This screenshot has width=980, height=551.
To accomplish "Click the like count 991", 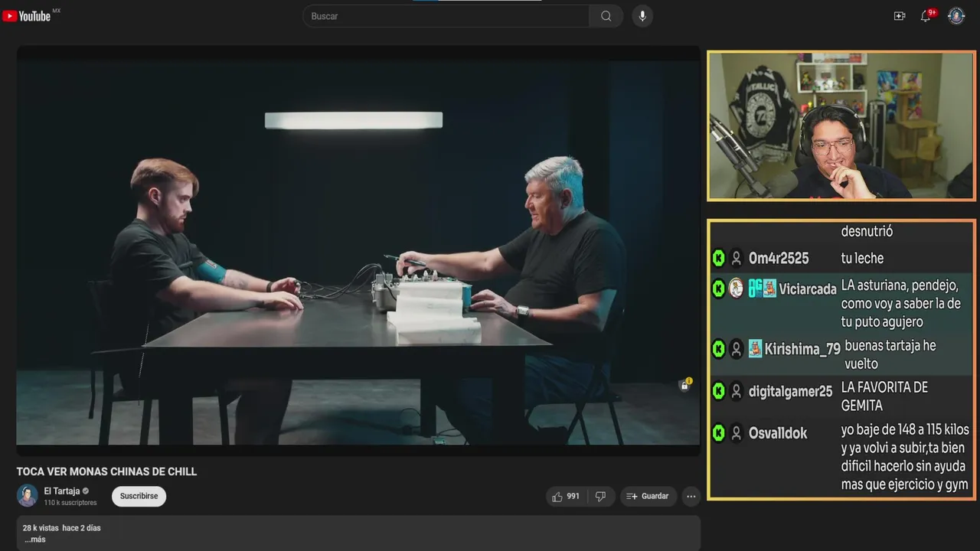I will [573, 497].
